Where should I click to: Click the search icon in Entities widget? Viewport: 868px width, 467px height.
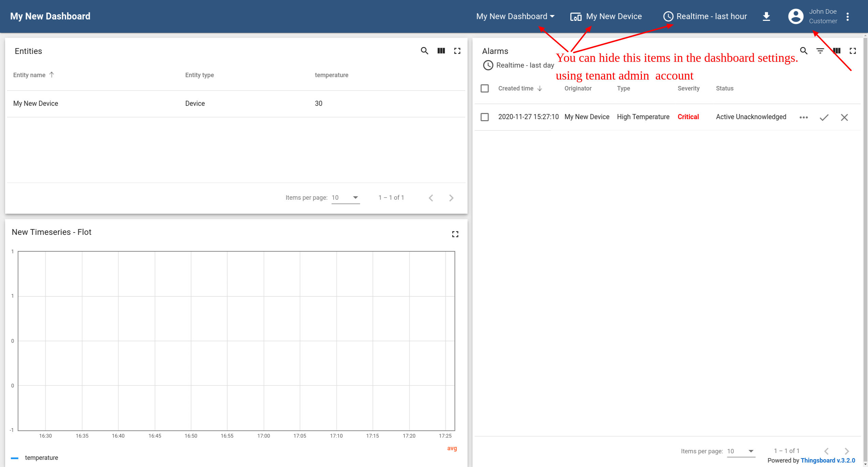424,51
